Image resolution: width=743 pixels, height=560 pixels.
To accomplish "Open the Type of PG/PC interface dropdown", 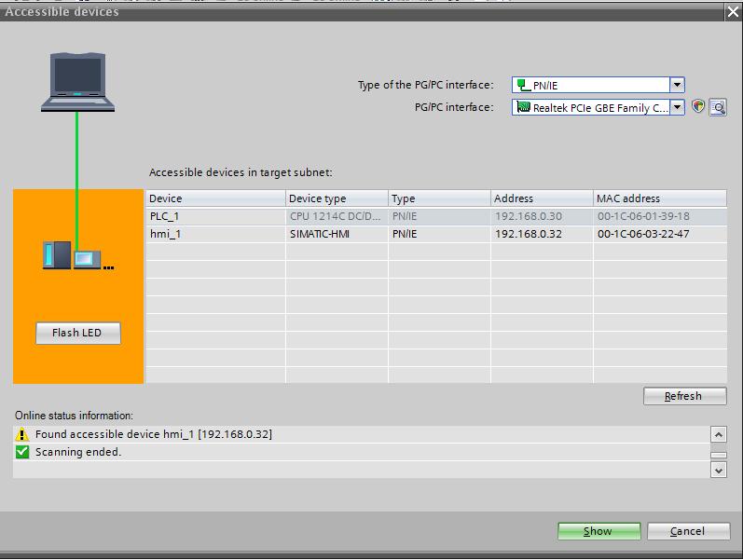I will pos(677,85).
